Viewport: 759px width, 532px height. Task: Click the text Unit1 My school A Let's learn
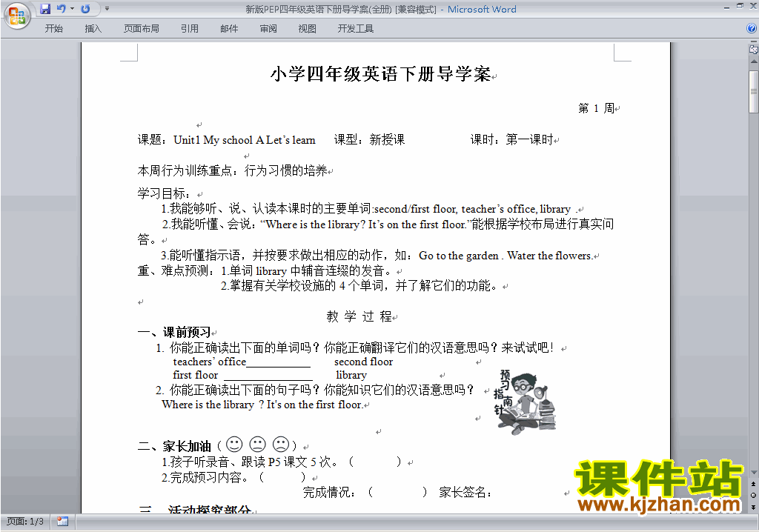[245, 140]
